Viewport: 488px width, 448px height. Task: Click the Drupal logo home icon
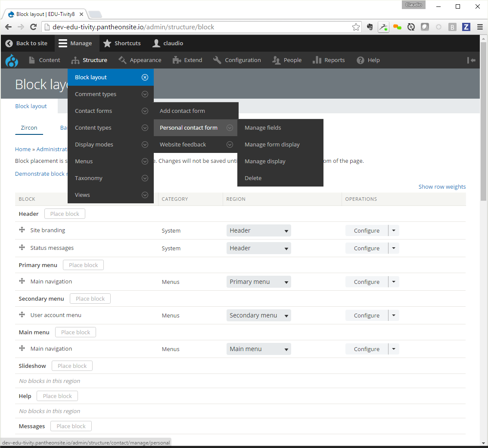[12, 60]
